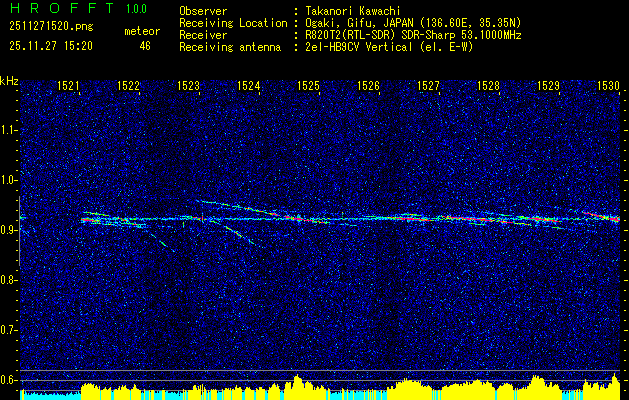Click the tallest yellow signal peak near 1525
Screen dimensions: 629x400
(297, 388)
